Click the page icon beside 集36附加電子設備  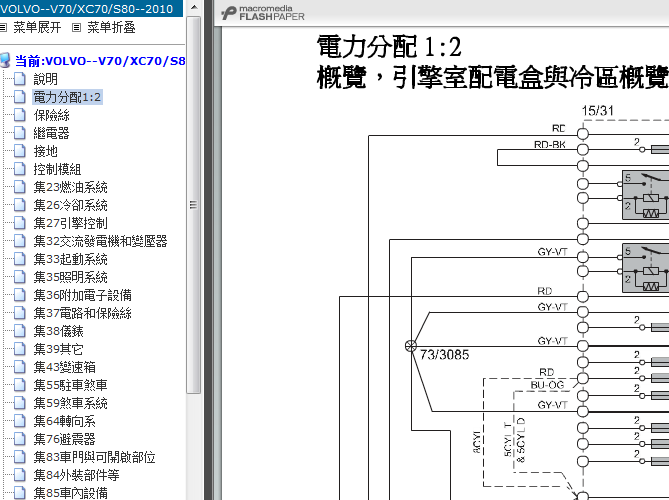(x=20, y=295)
